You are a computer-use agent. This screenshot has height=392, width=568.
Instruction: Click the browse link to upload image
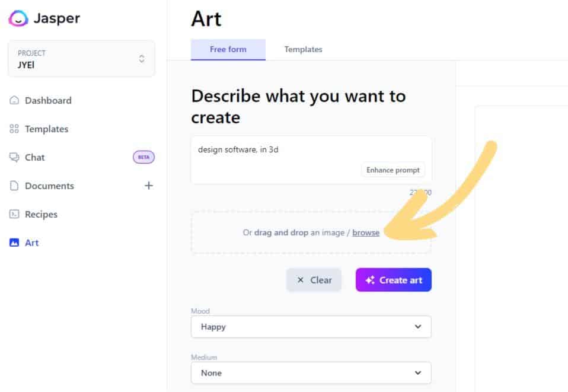366,232
